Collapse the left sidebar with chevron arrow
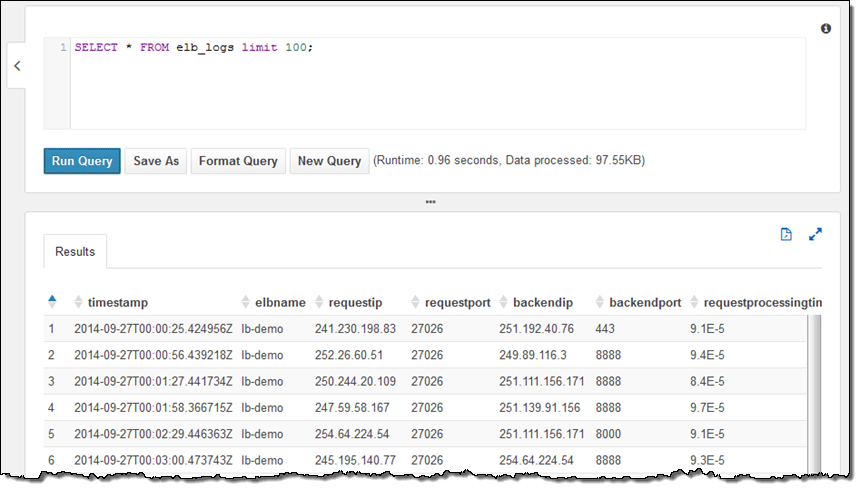The height and width of the screenshot is (489, 860). click(17, 67)
